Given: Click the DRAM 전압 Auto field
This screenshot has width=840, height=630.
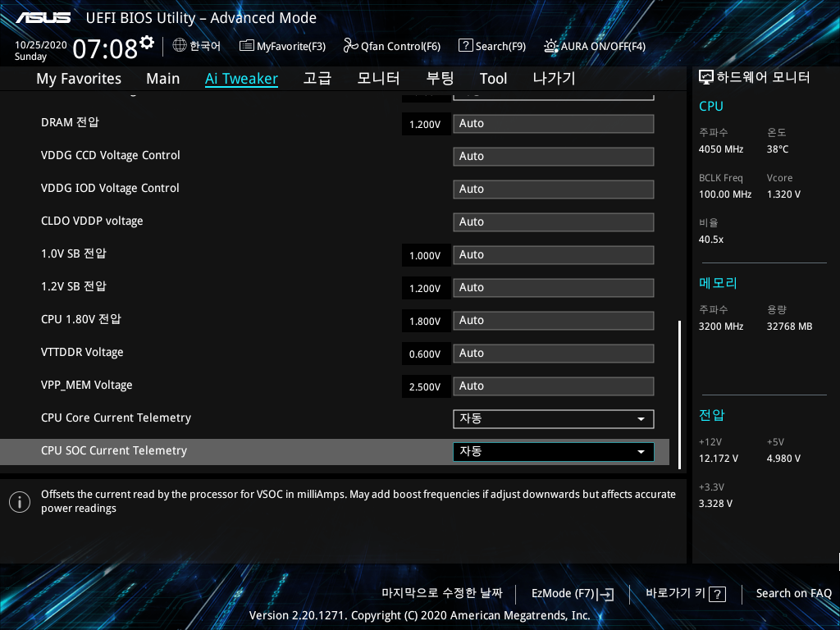Looking at the screenshot, I should point(554,124).
